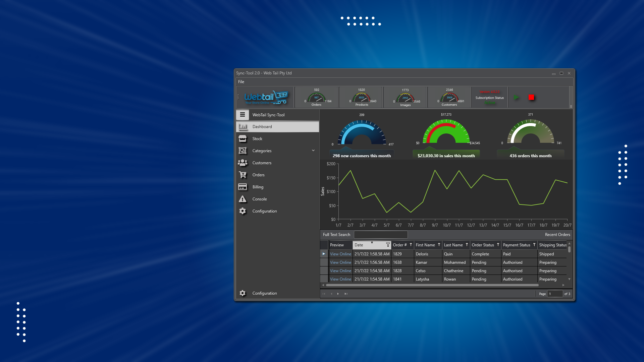The image size is (644, 362).
Task: Open Orders via the shopping cart icon
Action: click(x=243, y=175)
